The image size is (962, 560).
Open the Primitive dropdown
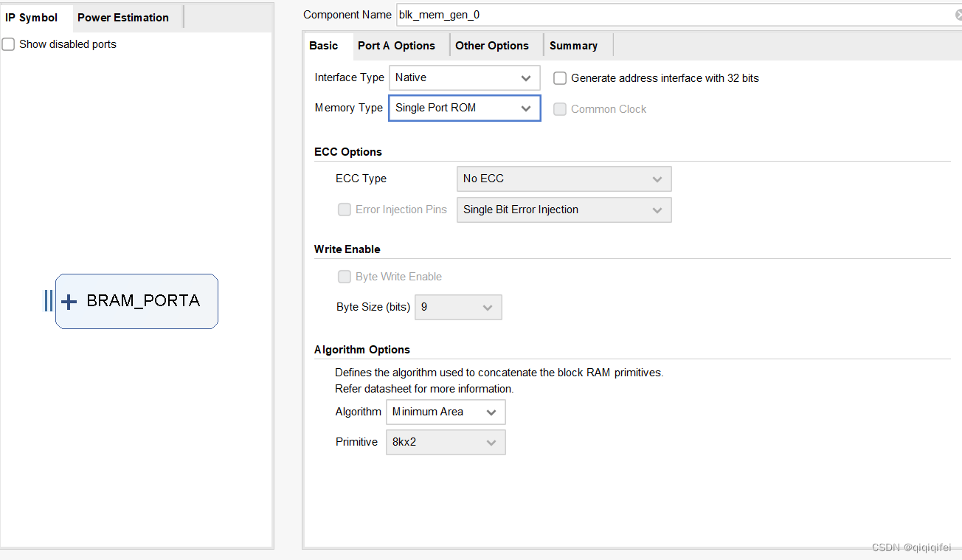click(446, 442)
